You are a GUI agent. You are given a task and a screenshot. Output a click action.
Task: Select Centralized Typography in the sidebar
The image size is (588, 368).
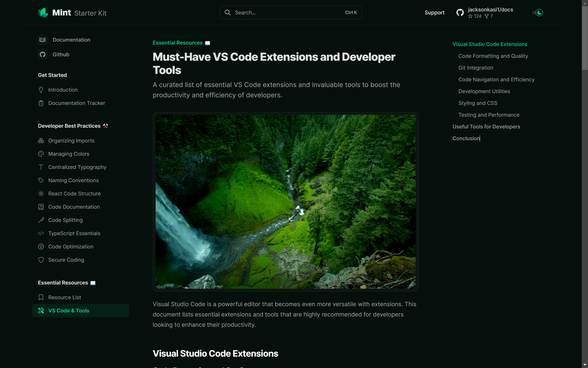(x=77, y=167)
